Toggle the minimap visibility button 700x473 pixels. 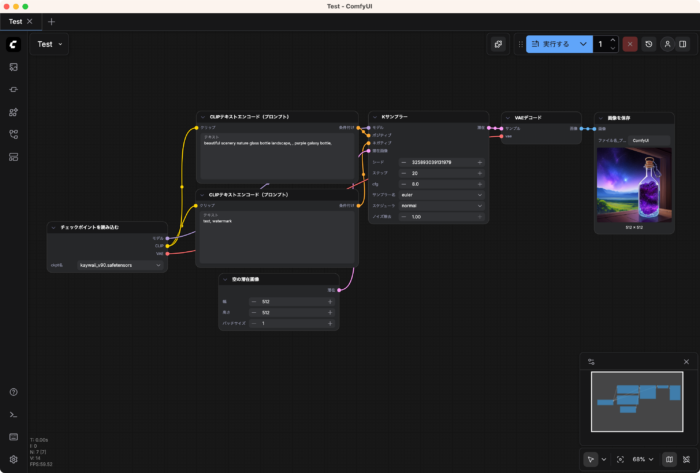pos(669,459)
